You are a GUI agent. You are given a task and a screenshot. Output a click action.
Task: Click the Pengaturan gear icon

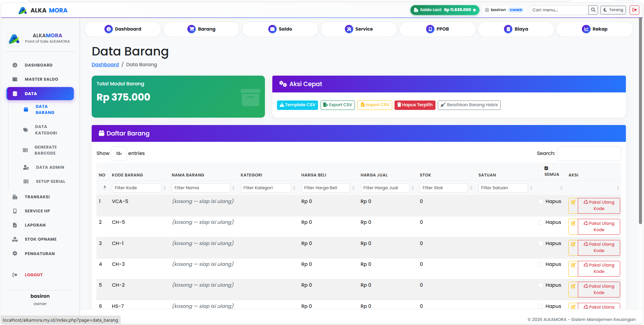(15, 253)
